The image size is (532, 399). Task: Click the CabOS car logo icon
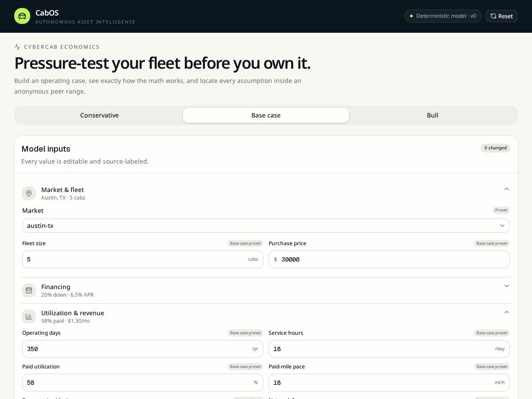22,16
